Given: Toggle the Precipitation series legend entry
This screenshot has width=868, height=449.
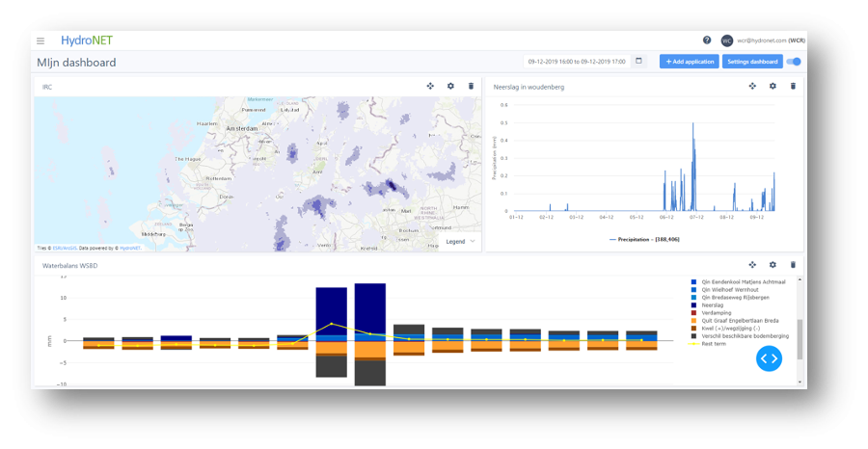Looking at the screenshot, I should [644, 239].
